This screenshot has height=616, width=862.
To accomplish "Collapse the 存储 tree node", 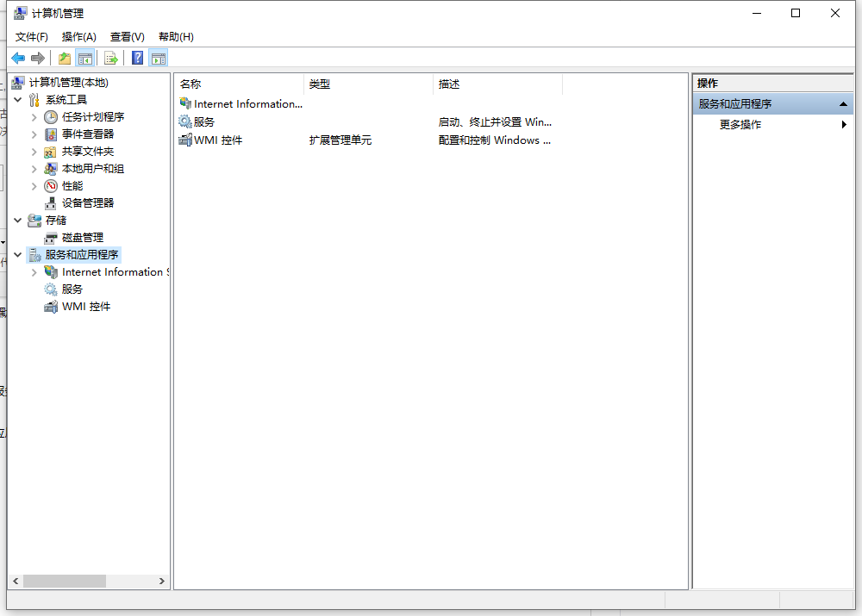I will click(x=18, y=220).
